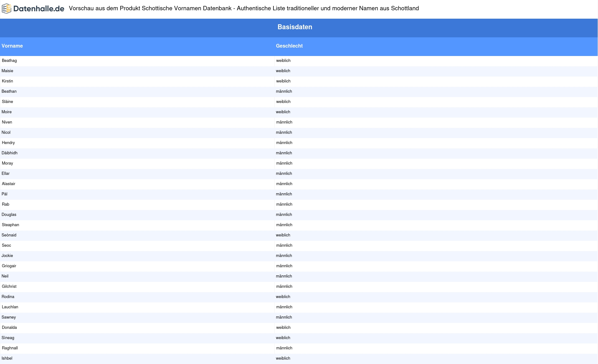
Task: Select the name Moire
Action: pos(7,112)
